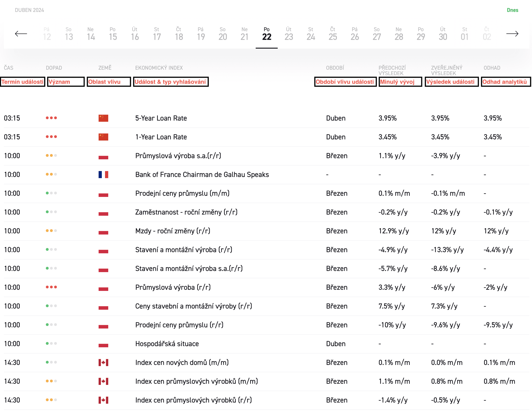The image size is (532, 414).
Task: Click the ODHAD column header
Action: click(x=492, y=68)
